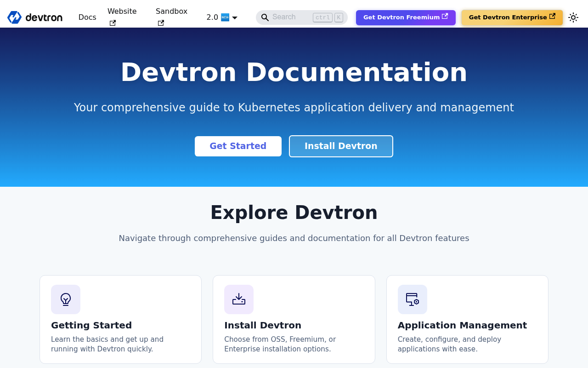Click the search magnifier icon

[x=265, y=17]
